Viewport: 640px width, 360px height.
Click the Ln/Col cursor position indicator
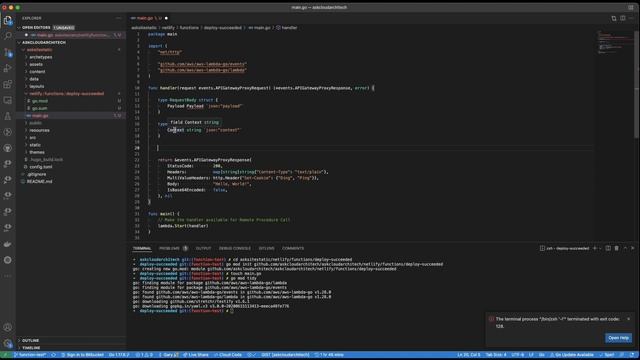pyautogui.click(x=469, y=355)
